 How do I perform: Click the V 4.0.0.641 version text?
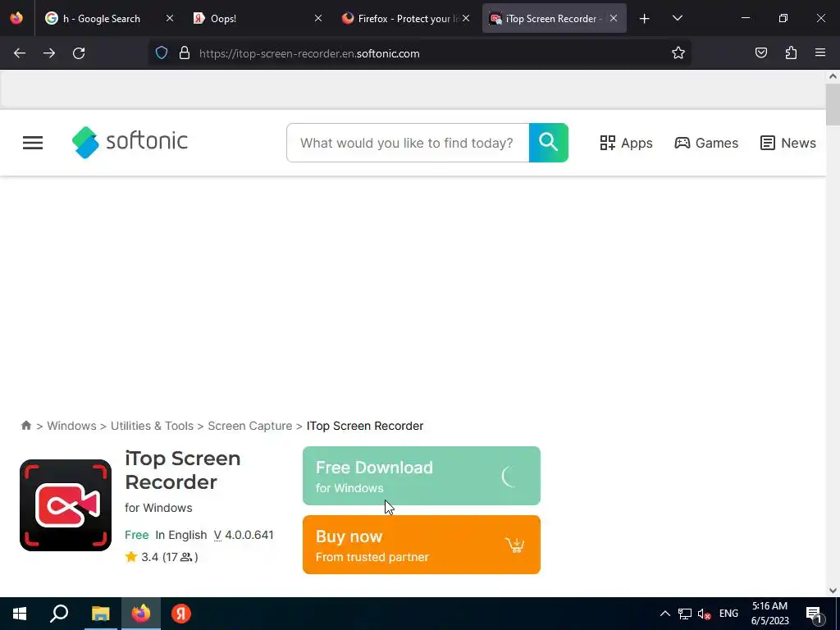pyautogui.click(x=244, y=535)
